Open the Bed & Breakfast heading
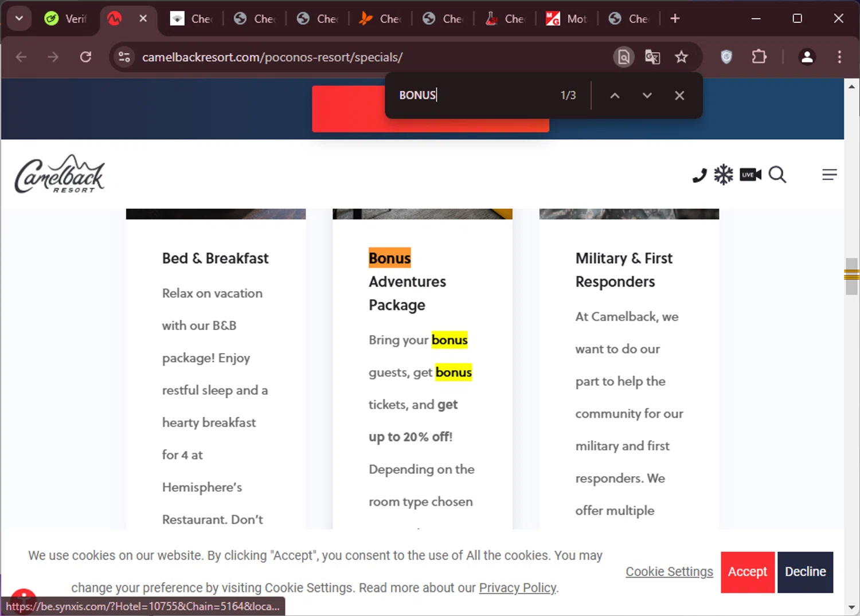The width and height of the screenshot is (860, 616). click(x=215, y=258)
